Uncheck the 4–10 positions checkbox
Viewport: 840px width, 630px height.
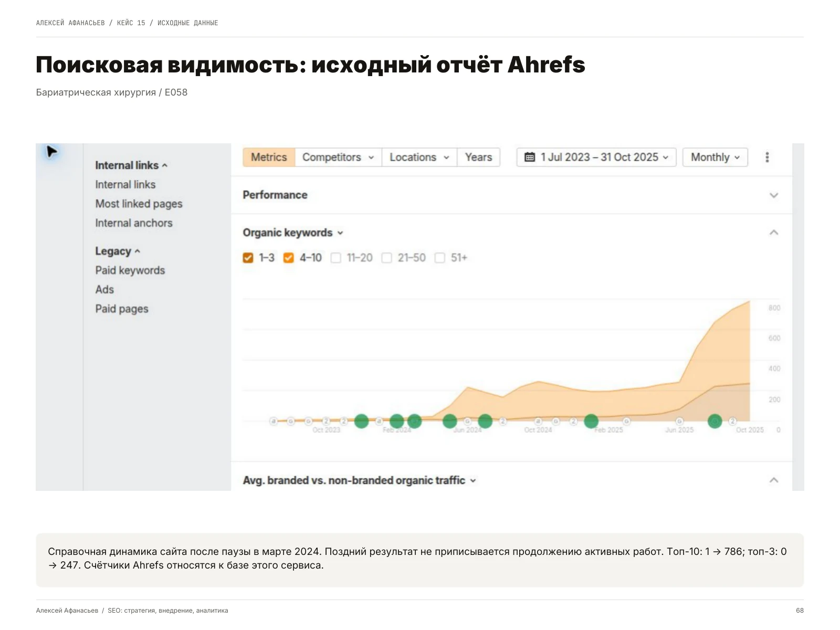pos(288,258)
